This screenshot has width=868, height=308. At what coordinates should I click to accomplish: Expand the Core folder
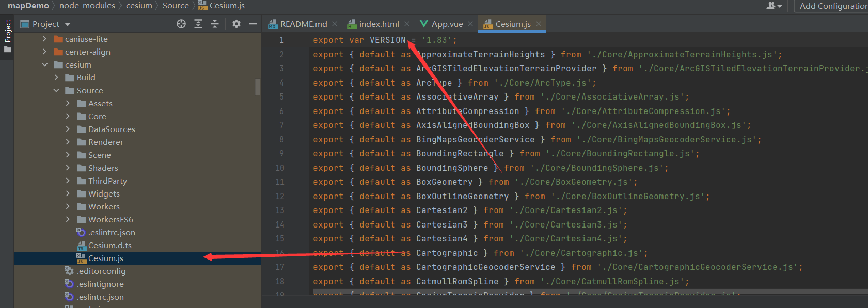[x=68, y=116]
